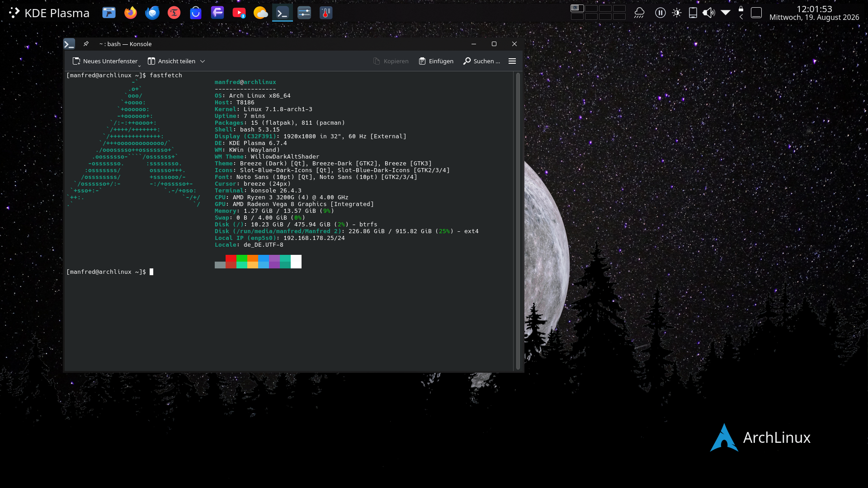Click Neues Unterfenster to open a new tab

[105, 61]
